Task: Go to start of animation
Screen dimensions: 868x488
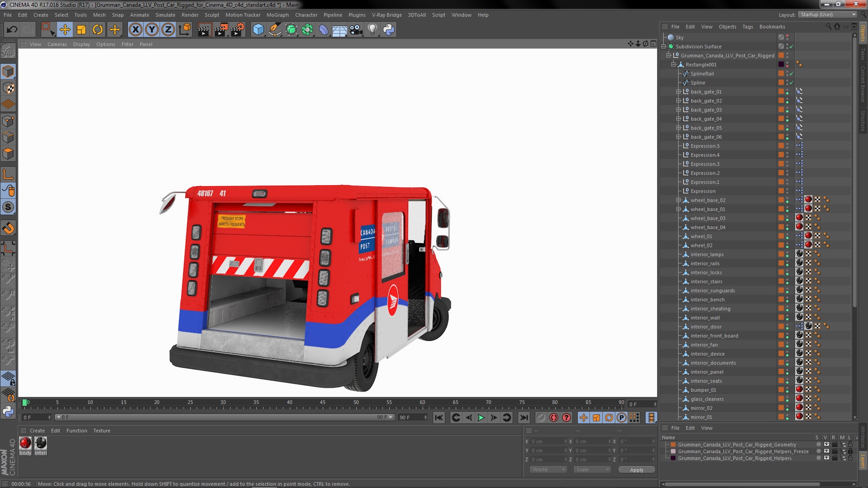Action: (439, 418)
